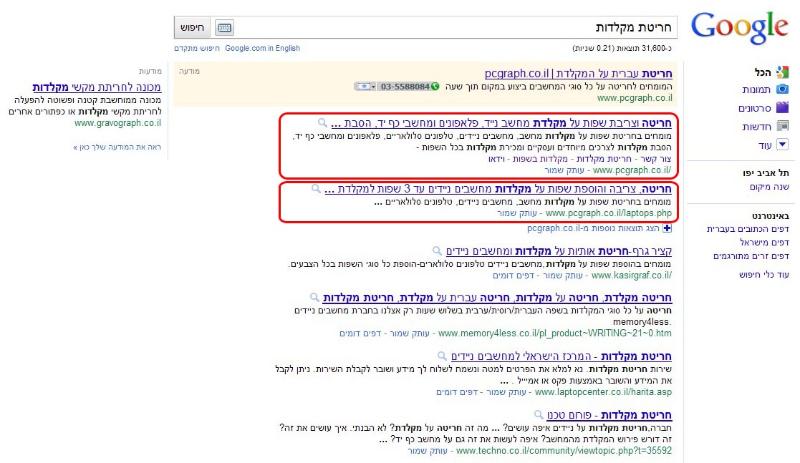
Task: Open cached copy of kasirgraf.co.il result
Action: (562, 275)
